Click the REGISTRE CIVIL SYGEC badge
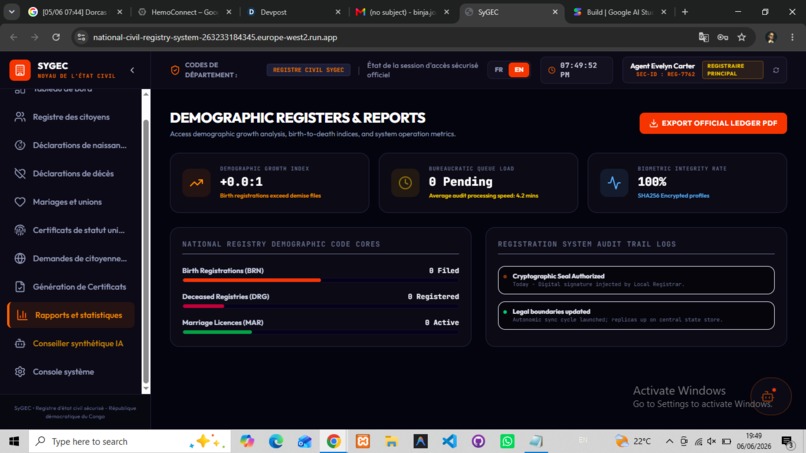This screenshot has width=806, height=453. [308, 69]
